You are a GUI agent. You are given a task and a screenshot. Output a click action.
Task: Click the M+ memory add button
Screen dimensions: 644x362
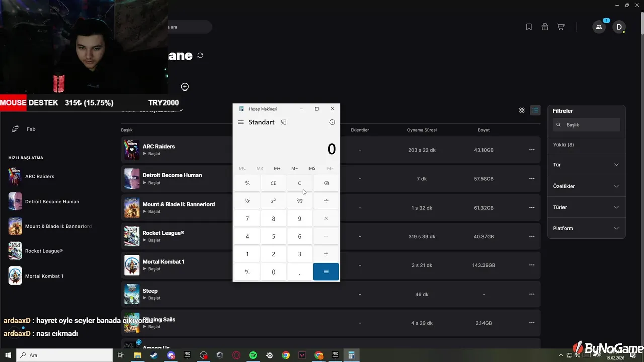pos(277,168)
